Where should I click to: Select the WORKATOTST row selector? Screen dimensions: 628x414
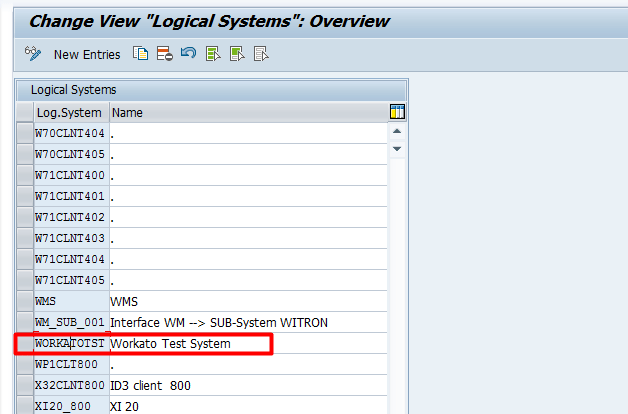point(24,344)
